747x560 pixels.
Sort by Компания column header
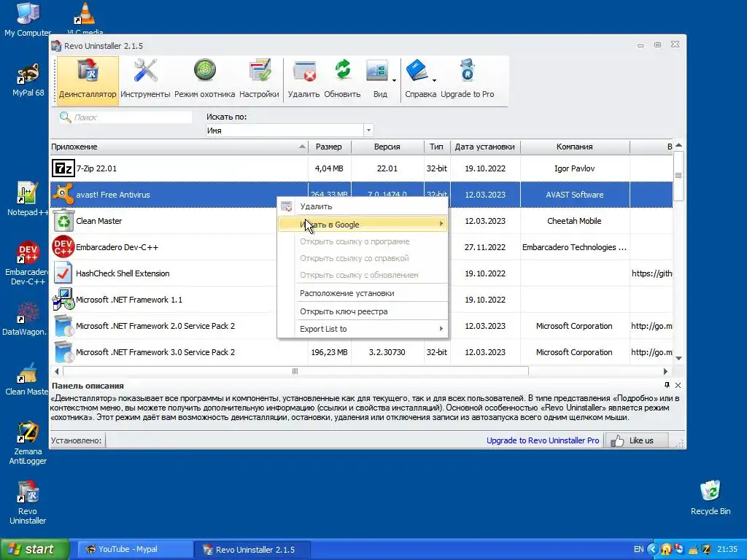pyautogui.click(x=575, y=147)
